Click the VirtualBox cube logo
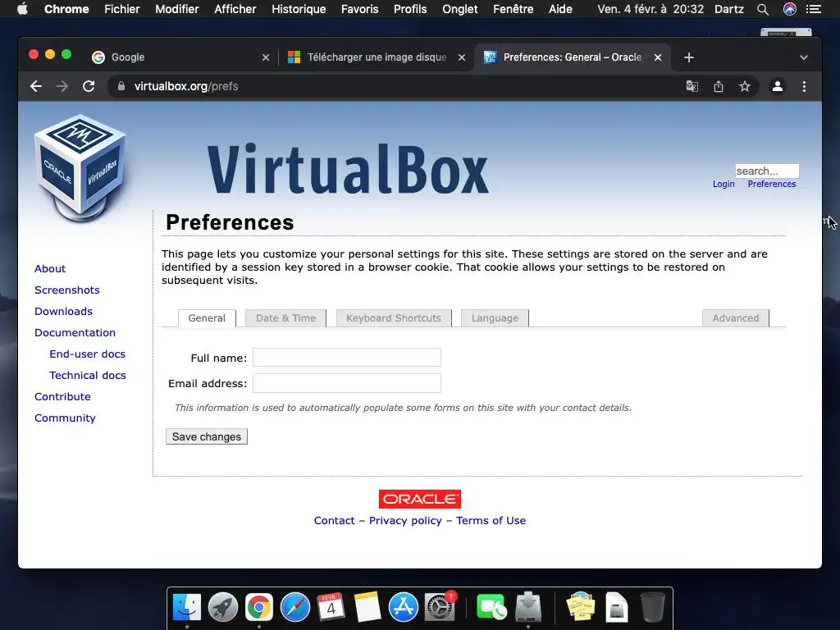840x630 pixels. [x=80, y=167]
